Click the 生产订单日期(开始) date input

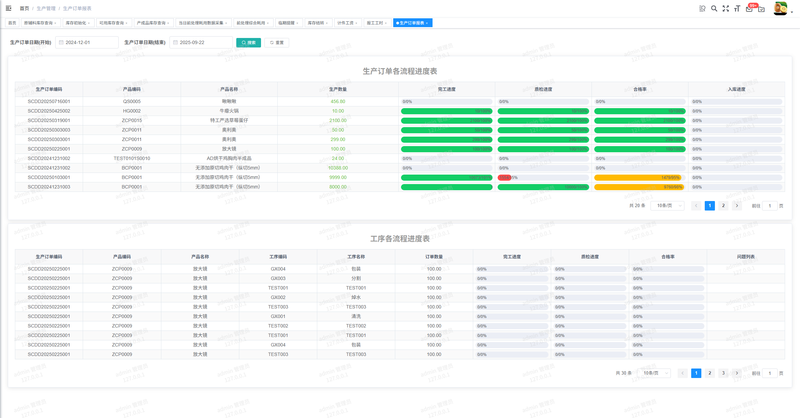click(87, 43)
